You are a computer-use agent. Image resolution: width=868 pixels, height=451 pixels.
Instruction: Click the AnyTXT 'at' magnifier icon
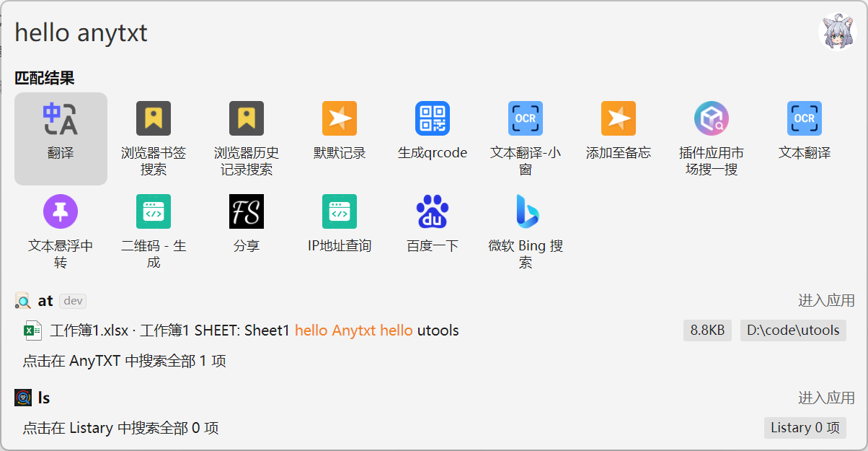pos(23,301)
